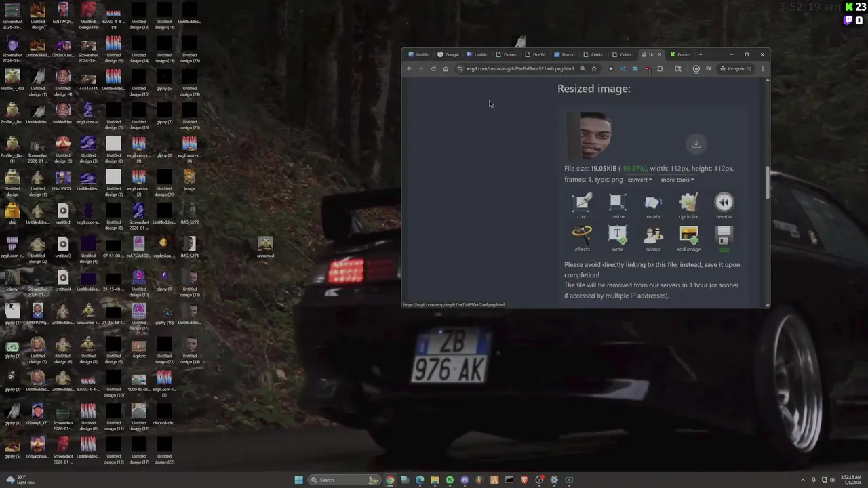This screenshot has width=868, height=488.
Task: Open the rotate tool
Action: pyautogui.click(x=653, y=206)
